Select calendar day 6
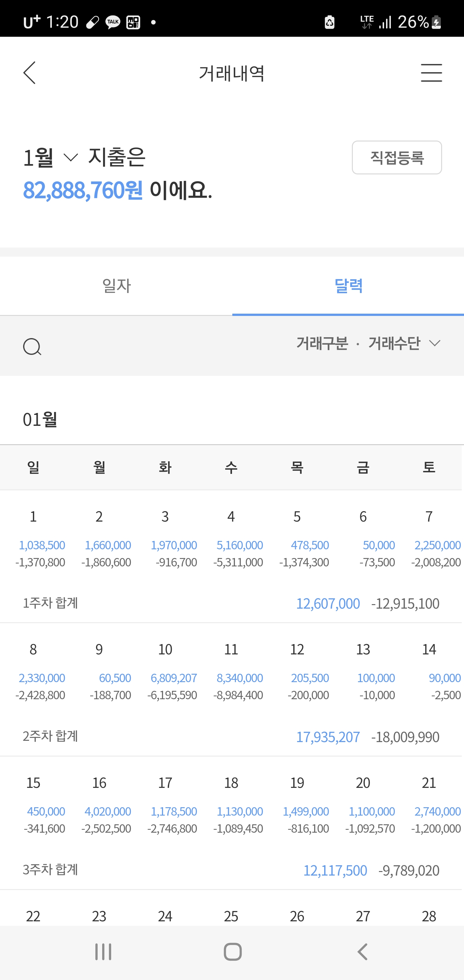 tap(363, 516)
